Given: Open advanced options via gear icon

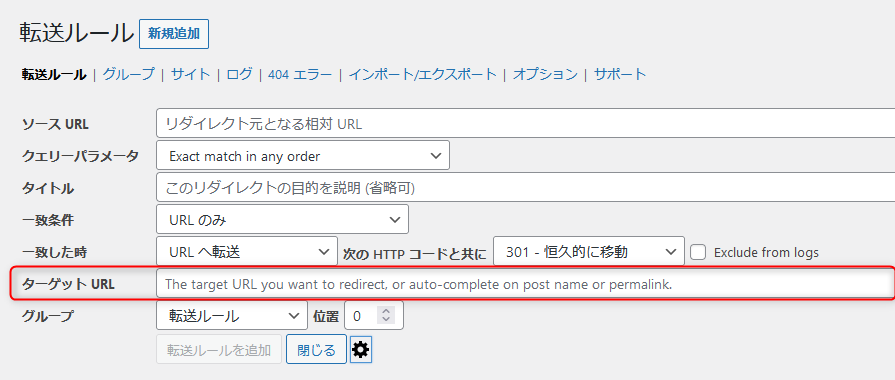Looking at the screenshot, I should (x=360, y=349).
